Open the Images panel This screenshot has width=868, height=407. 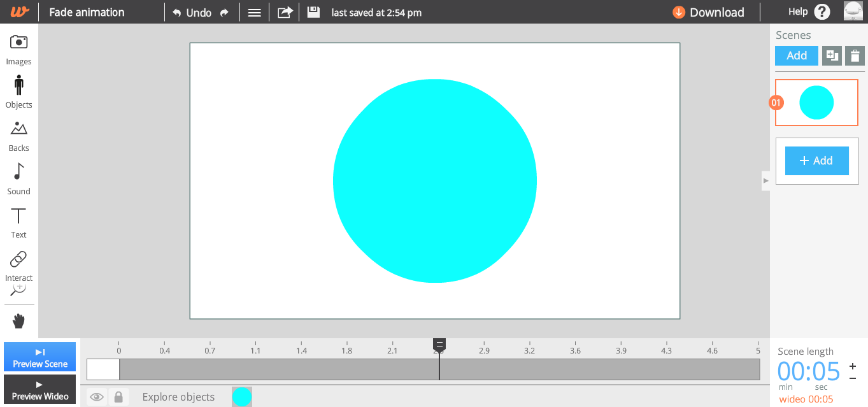pyautogui.click(x=18, y=50)
